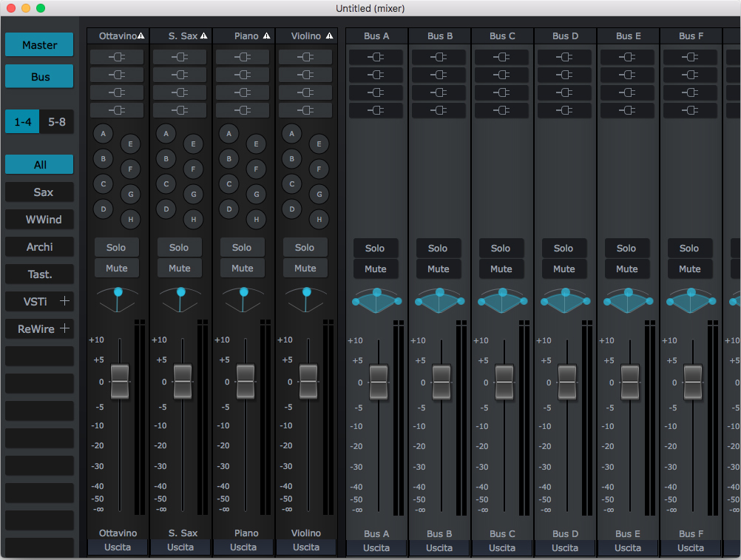Click the first insert plug-in slot on Ottavino
The height and width of the screenshot is (560, 741).
tap(118, 57)
